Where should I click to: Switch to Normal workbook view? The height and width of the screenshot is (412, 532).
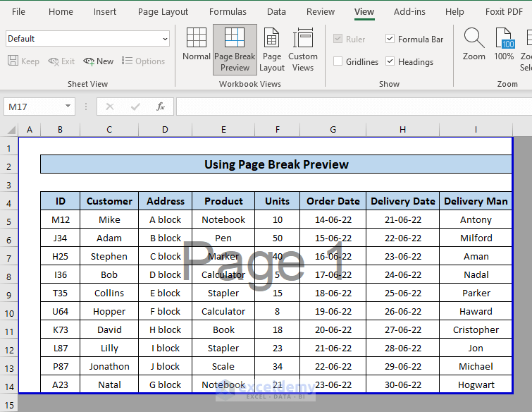pos(196,44)
